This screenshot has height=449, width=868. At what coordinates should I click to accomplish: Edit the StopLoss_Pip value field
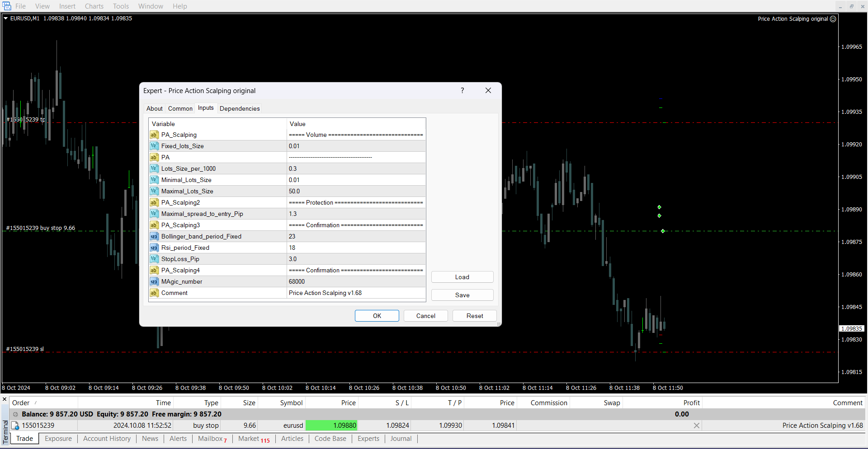356,259
